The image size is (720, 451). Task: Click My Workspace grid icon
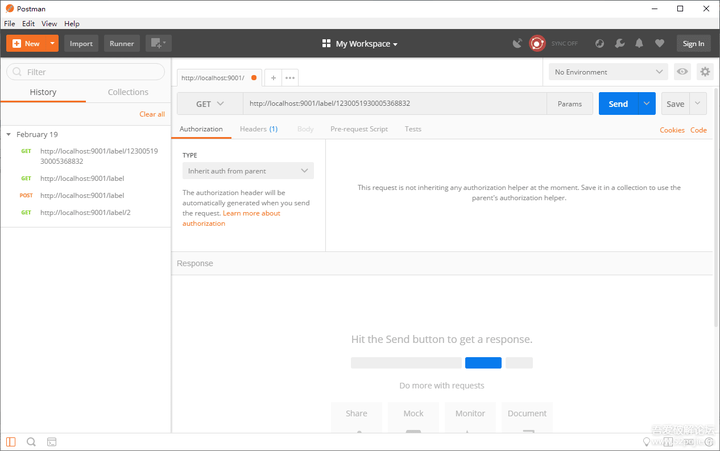point(326,44)
